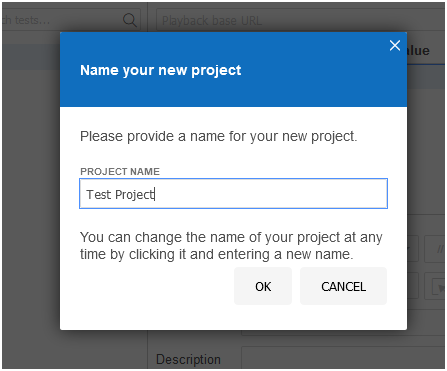Click the rename project hint text

(x=231, y=246)
